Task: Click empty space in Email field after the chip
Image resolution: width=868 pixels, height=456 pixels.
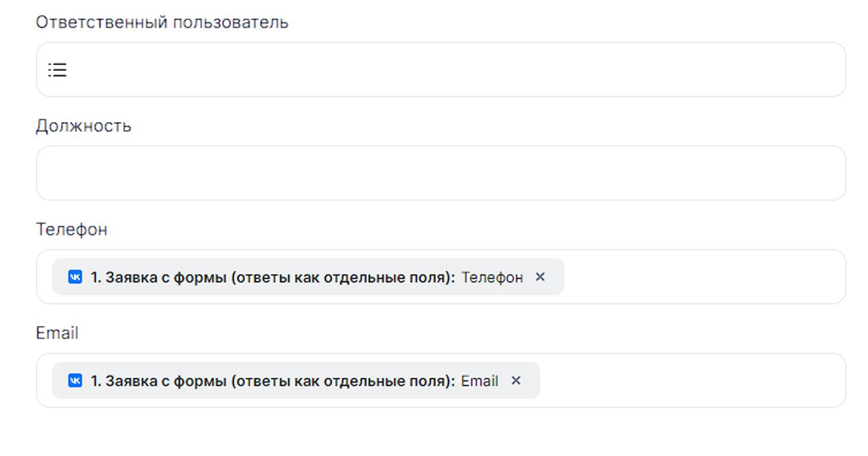Action: tap(689, 380)
